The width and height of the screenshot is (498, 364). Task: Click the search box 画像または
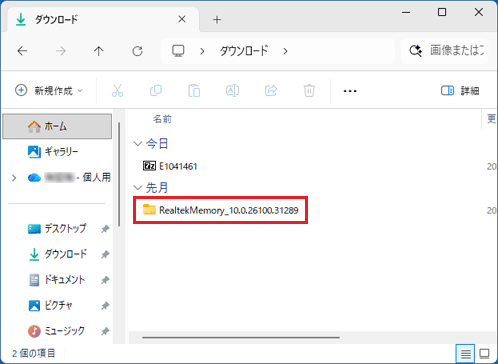click(x=445, y=51)
